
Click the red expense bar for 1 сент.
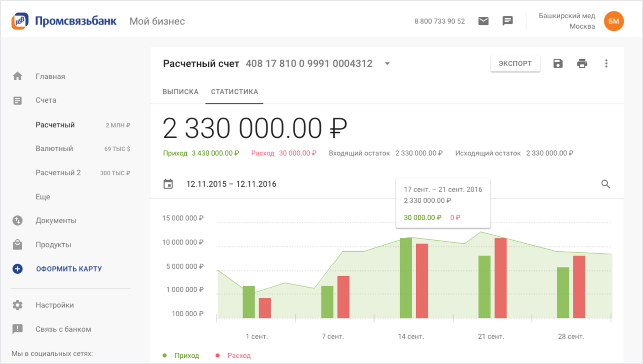[265, 308]
